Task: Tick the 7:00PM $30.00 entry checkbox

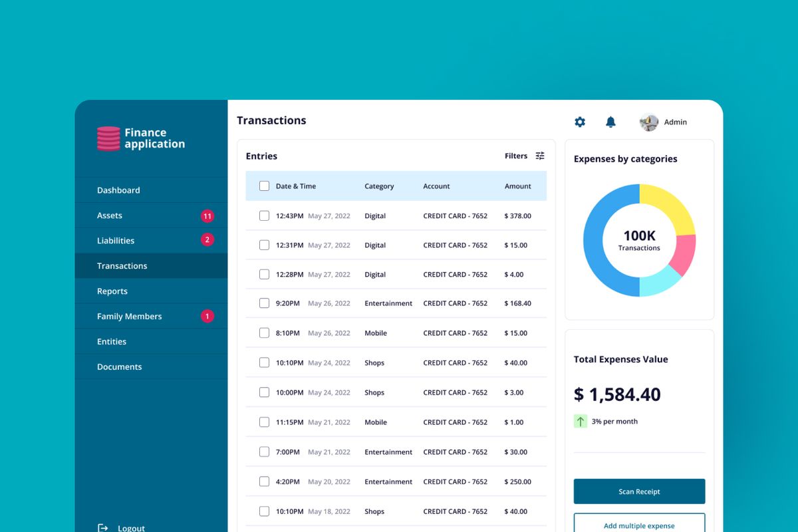Action: [x=264, y=452]
